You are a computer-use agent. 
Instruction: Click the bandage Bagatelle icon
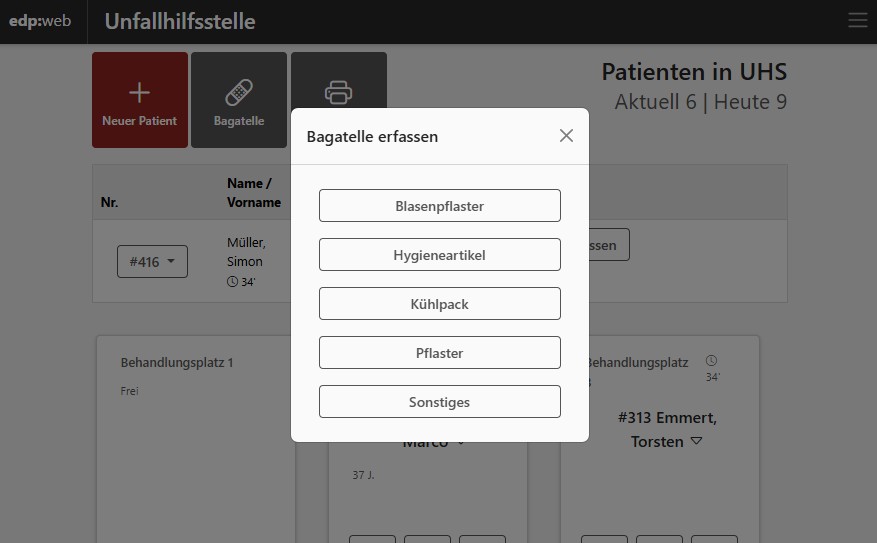[239, 93]
